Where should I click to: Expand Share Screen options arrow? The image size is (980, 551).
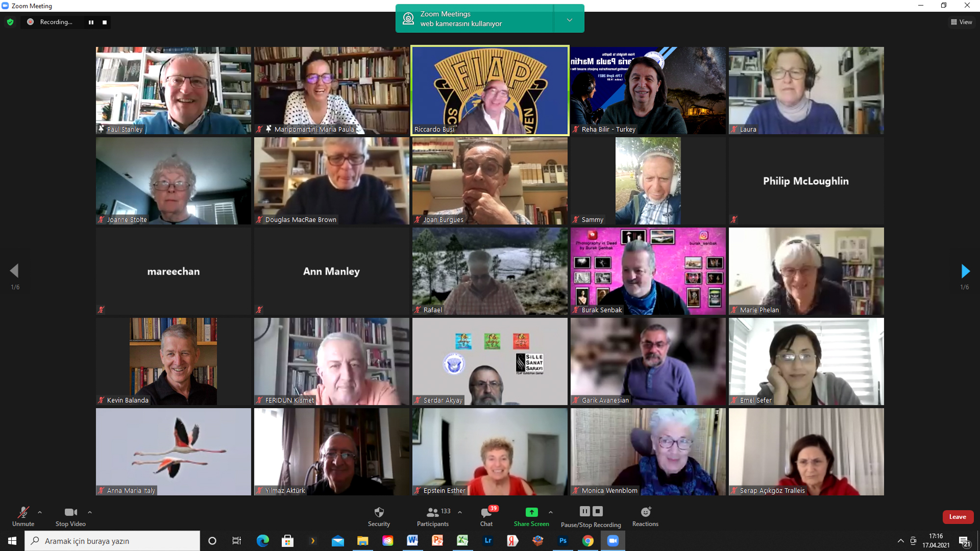551,512
